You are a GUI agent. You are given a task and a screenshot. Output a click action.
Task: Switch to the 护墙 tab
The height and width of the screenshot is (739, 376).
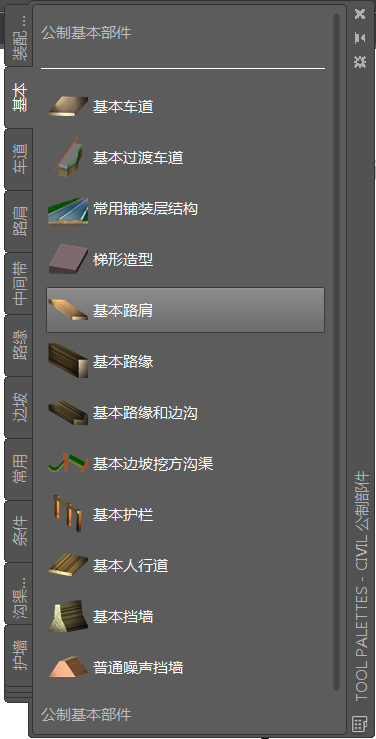coord(19,655)
